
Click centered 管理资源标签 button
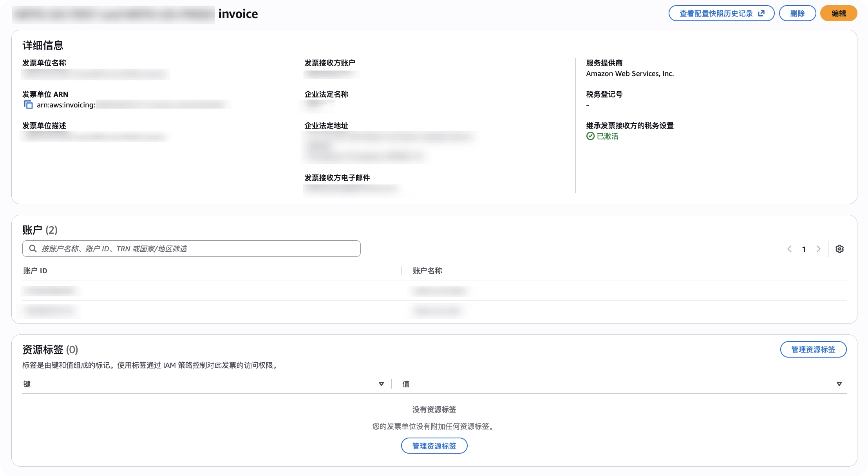(434, 446)
